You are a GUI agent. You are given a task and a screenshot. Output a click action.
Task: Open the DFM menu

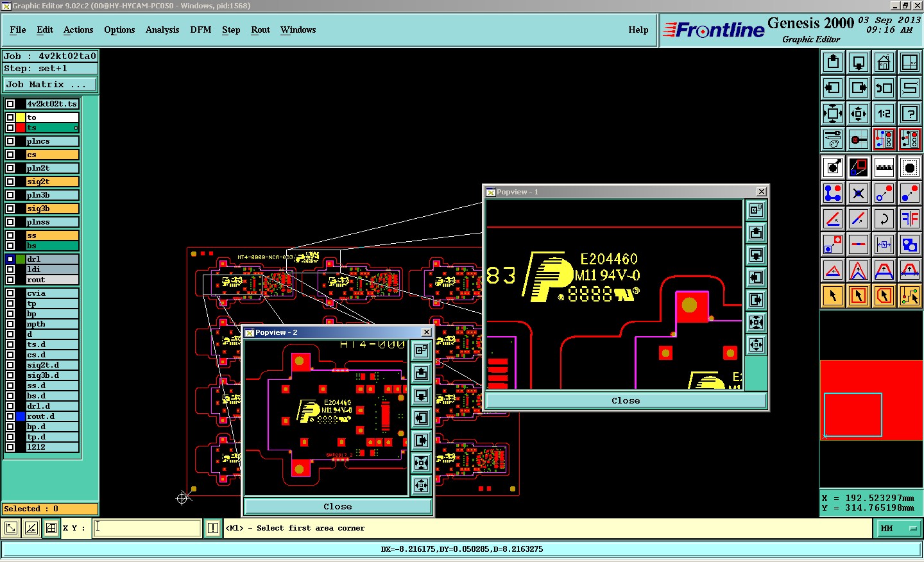[201, 30]
